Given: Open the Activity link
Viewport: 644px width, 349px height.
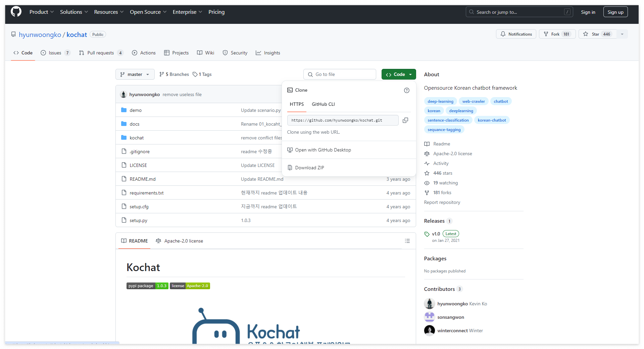Looking at the screenshot, I should click(x=441, y=163).
